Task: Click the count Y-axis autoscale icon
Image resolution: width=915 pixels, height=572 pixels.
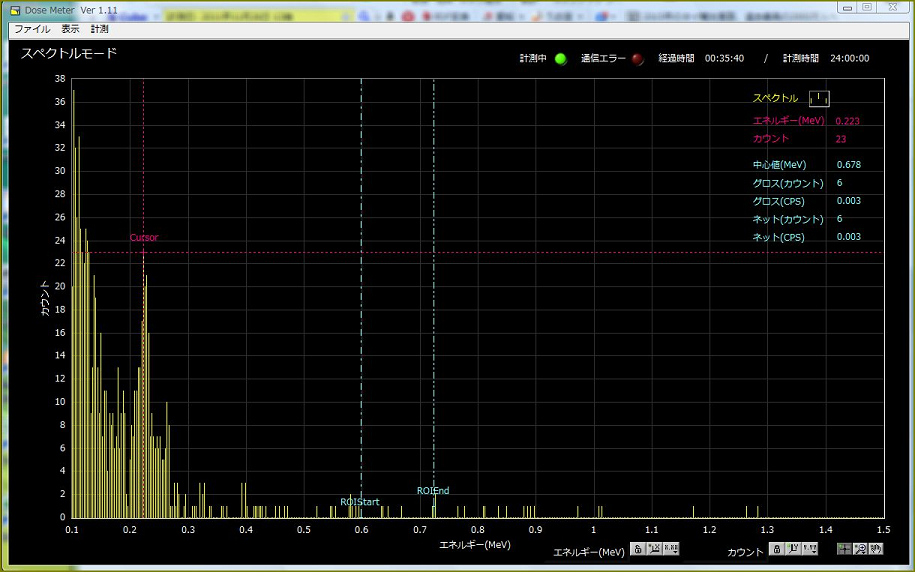Action: 791,550
